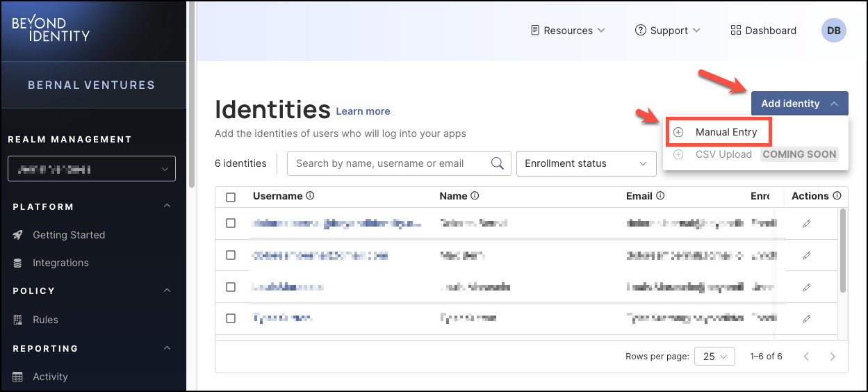This screenshot has height=392, width=868.
Task: Click the Activity table icon
Action: pyautogui.click(x=18, y=377)
